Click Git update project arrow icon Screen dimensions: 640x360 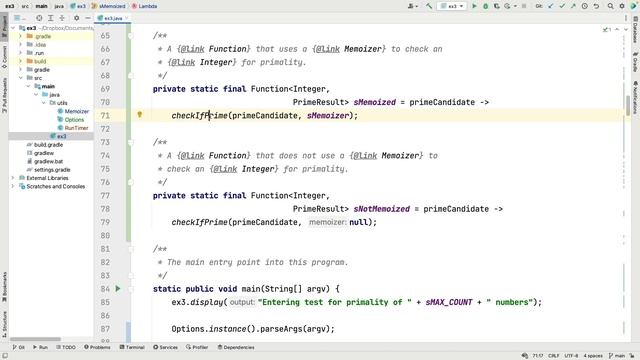(551, 6)
